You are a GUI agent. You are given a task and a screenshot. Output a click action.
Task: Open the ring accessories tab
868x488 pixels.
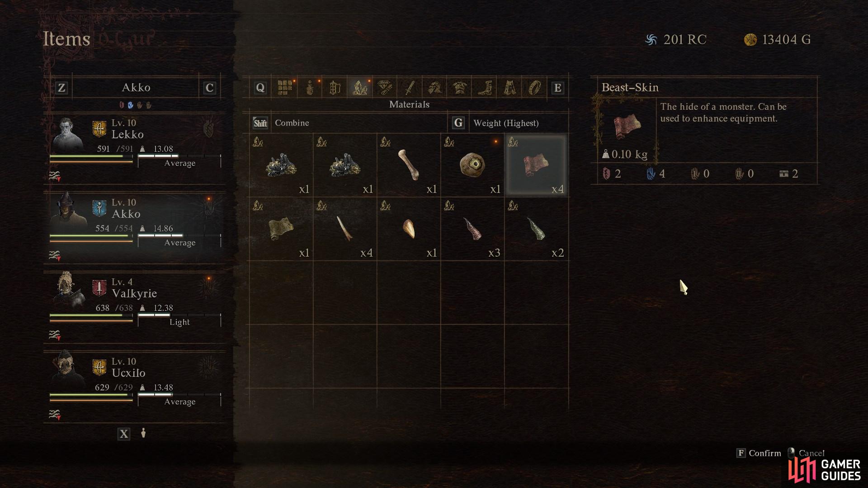[534, 88]
